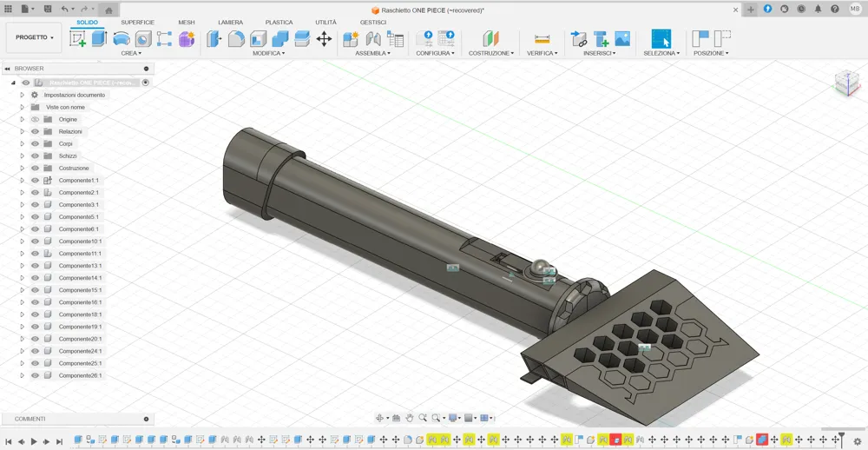Open the COSTRUZIONE dropdown menu

(491, 53)
